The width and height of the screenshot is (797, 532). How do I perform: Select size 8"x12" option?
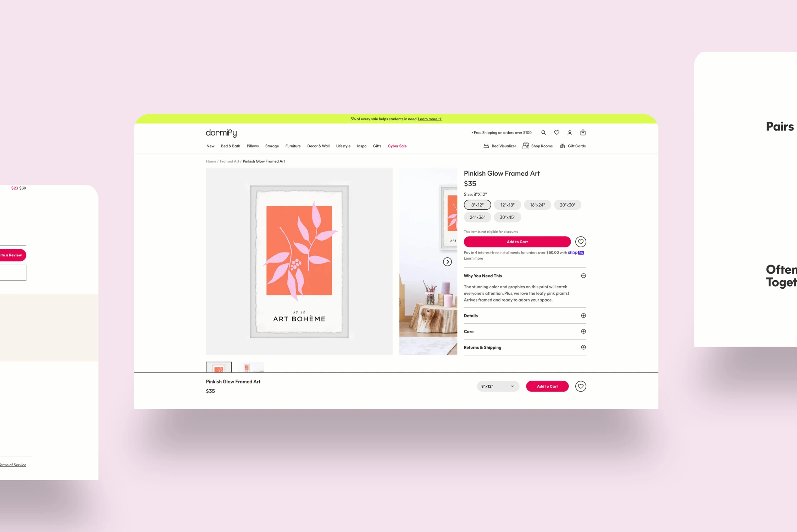tap(477, 205)
